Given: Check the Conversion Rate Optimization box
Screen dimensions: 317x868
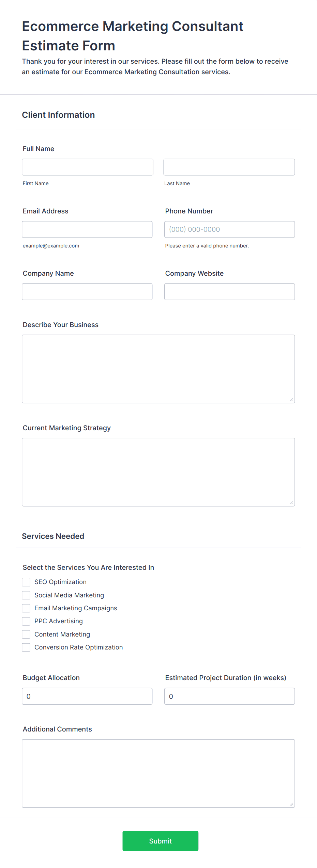Looking at the screenshot, I should [26, 647].
